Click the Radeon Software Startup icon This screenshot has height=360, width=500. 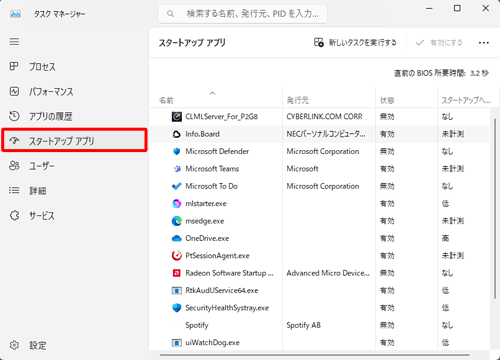[176, 273]
